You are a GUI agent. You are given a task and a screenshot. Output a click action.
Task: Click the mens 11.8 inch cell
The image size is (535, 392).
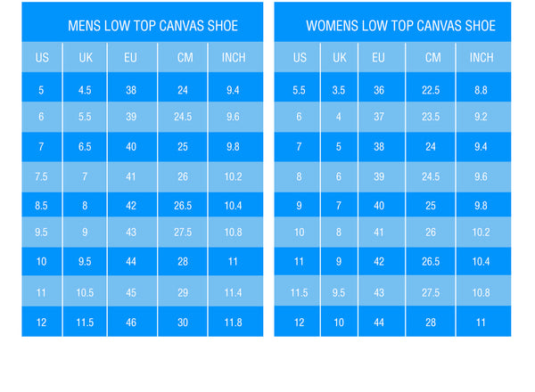tap(234, 322)
